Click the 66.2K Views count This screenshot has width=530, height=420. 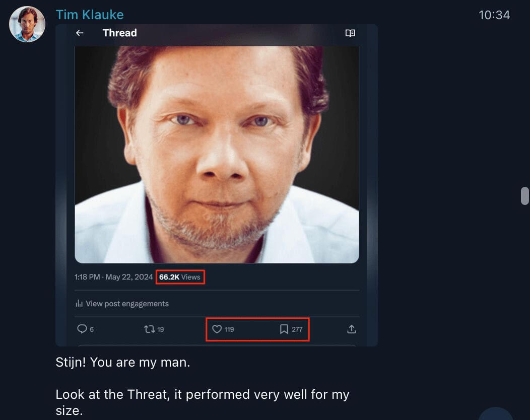click(x=180, y=277)
